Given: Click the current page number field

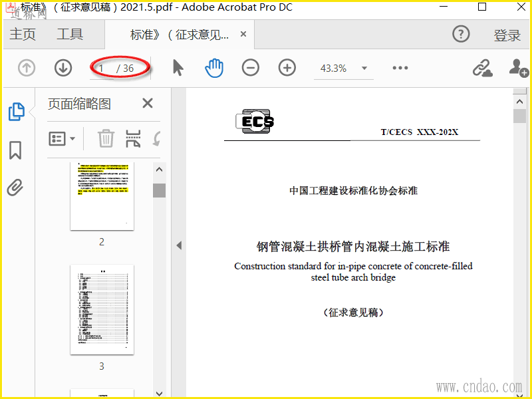Looking at the screenshot, I should (x=102, y=68).
